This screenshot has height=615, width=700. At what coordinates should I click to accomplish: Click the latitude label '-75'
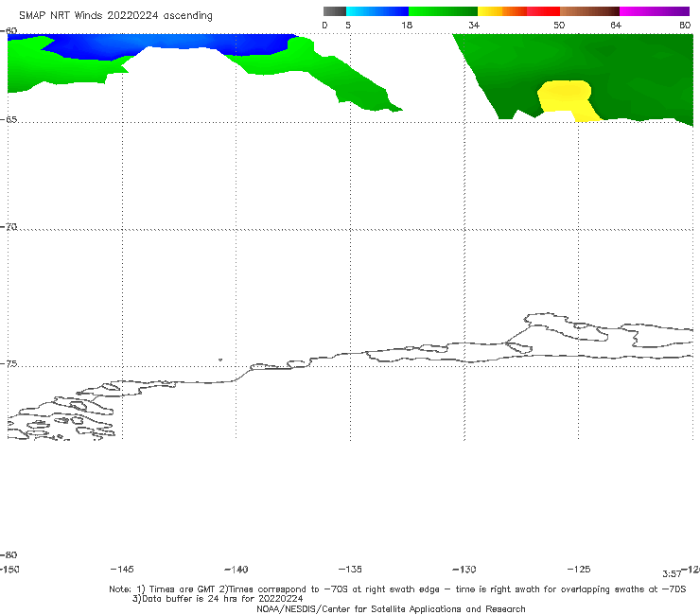[9, 363]
